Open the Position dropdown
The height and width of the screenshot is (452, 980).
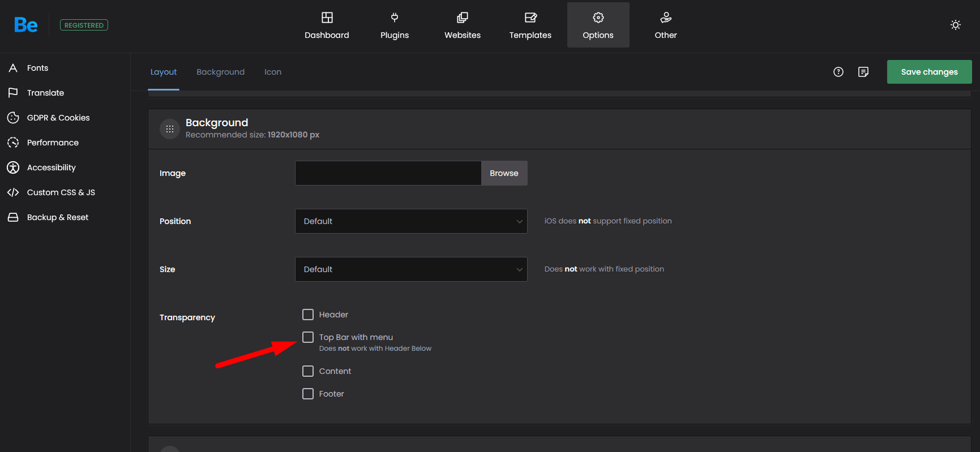411,221
